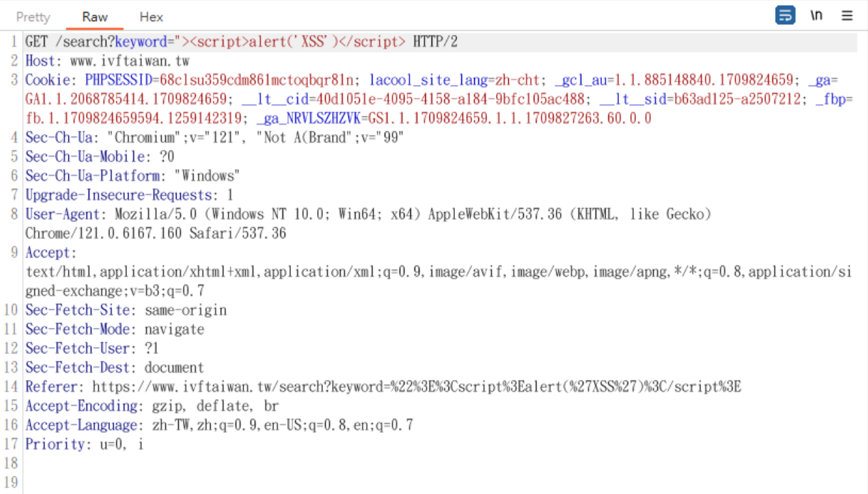This screenshot has width=868, height=494.
Task: Click the User-Agent header name
Action: tap(62, 214)
